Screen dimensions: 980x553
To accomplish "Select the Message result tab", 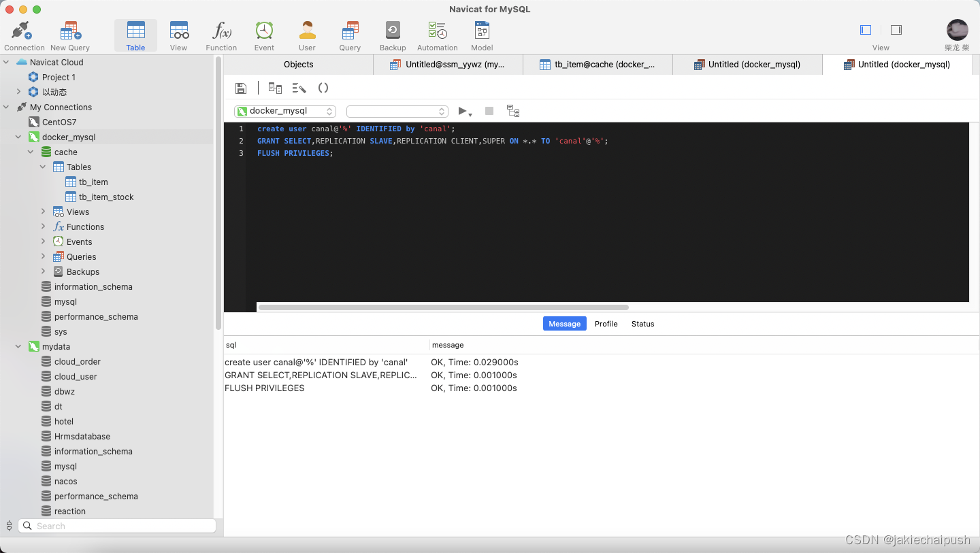I will coord(564,324).
